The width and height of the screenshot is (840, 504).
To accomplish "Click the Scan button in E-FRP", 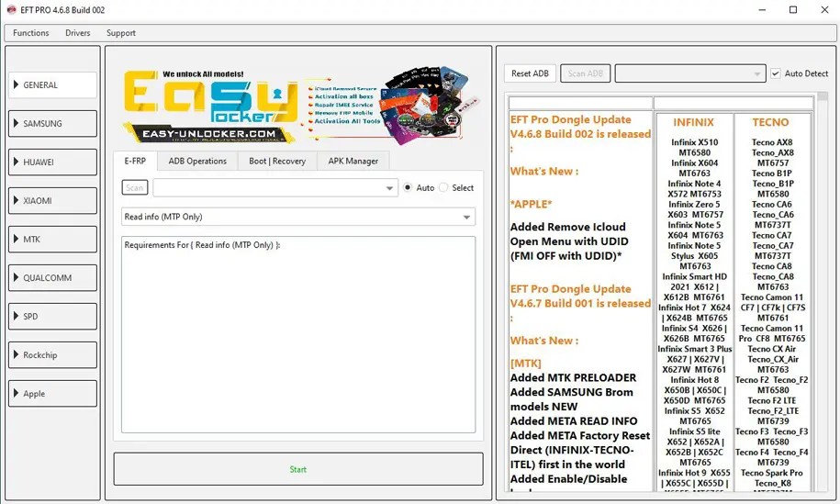I will point(134,187).
